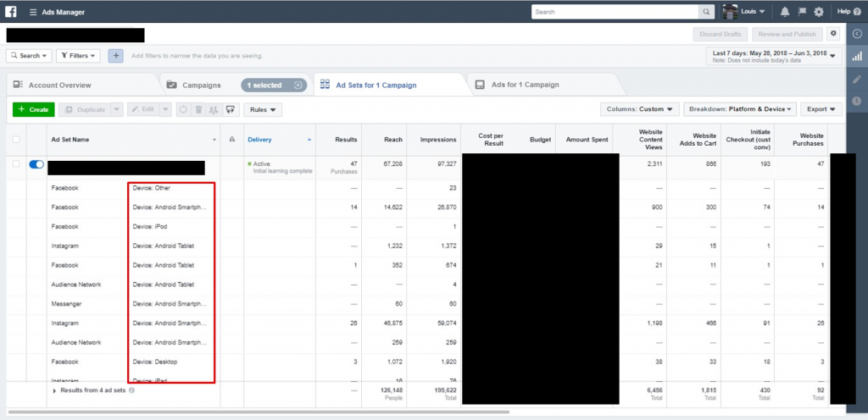Image resolution: width=868 pixels, height=420 pixels.
Task: Open the edit pencil in side rail
Action: 857,79
